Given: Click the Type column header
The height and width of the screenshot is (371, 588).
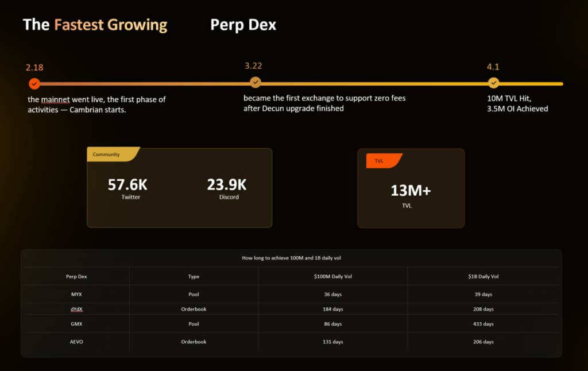Looking at the screenshot, I should (194, 277).
